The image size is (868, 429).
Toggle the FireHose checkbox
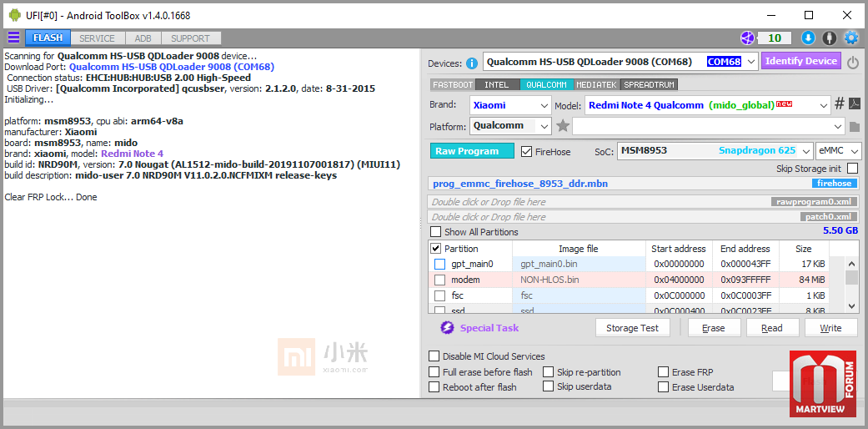(526, 151)
